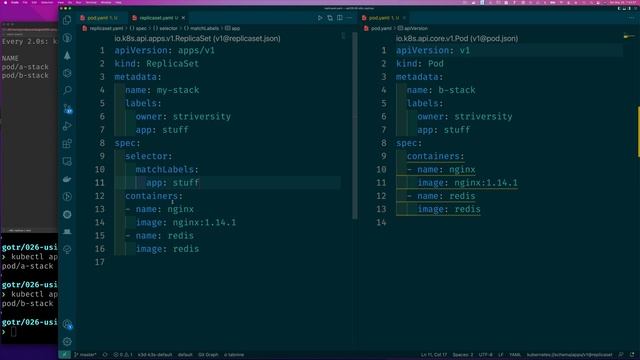Run the file with play icon
This screenshot has height=360, width=640.
[320, 18]
